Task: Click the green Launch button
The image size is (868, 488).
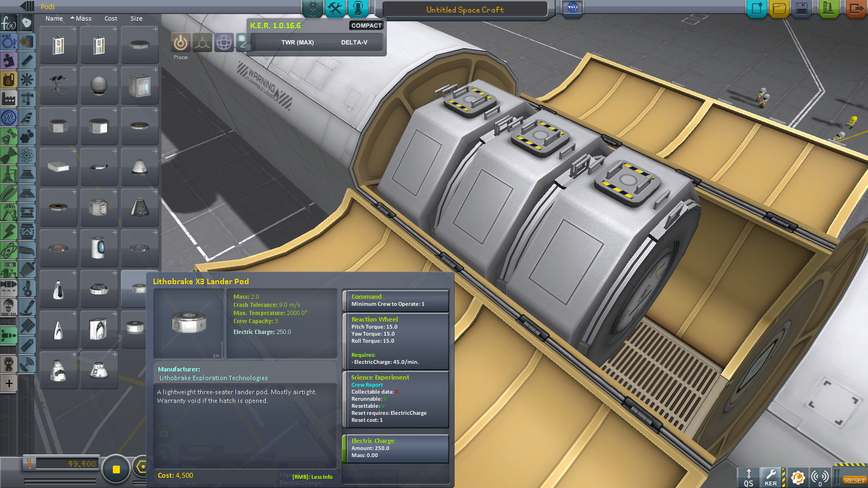Action: coord(828,8)
